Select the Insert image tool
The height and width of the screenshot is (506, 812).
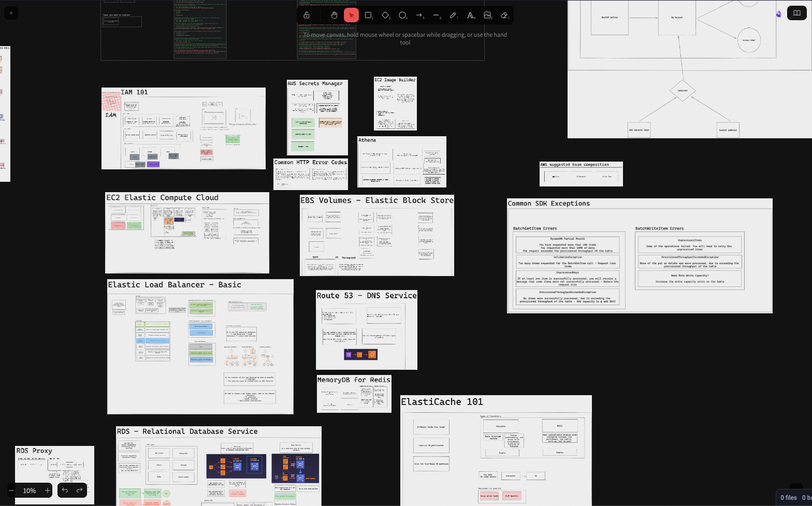(x=487, y=15)
